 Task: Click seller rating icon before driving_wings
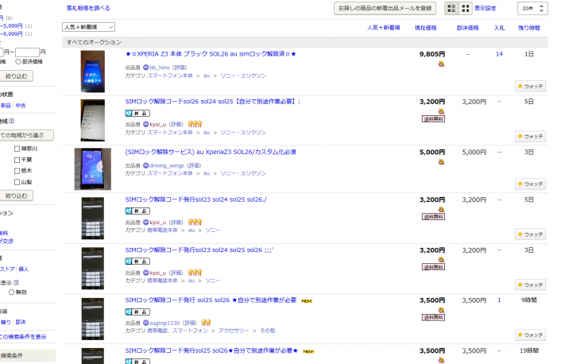(x=146, y=165)
